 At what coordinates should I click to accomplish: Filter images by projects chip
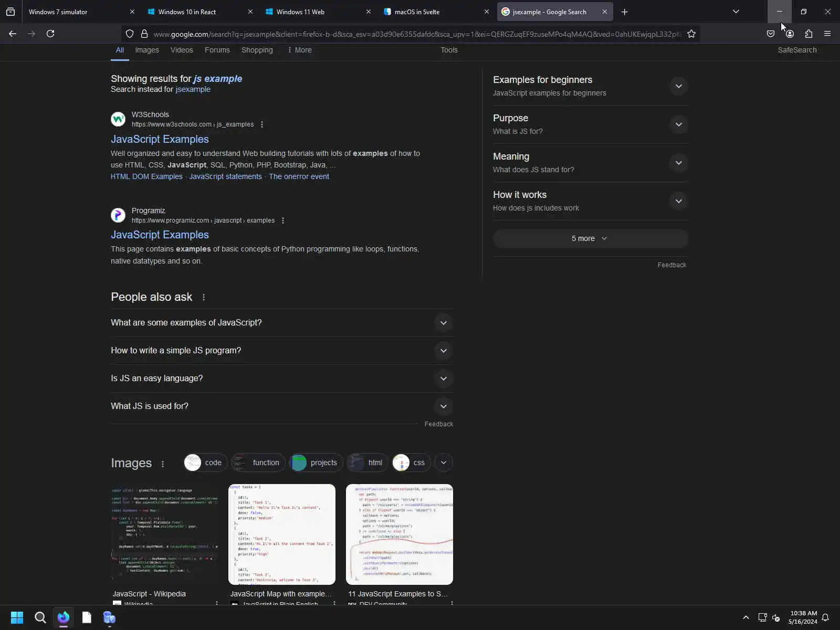[x=316, y=463]
